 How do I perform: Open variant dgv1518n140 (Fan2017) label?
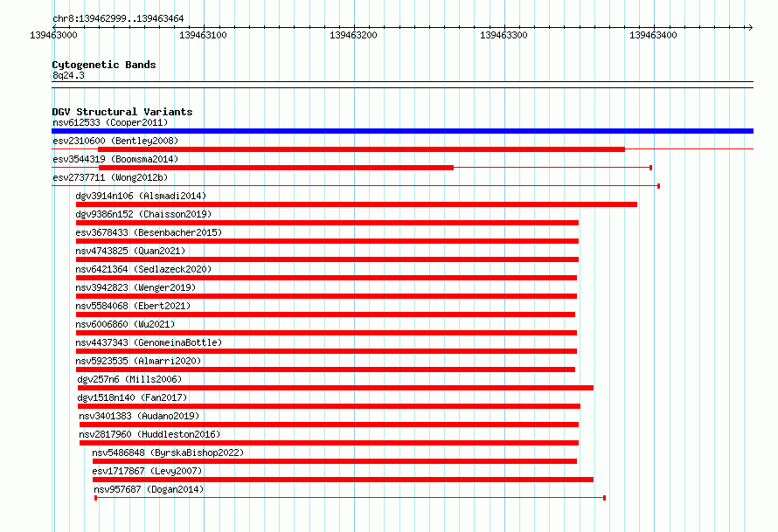coord(132,397)
